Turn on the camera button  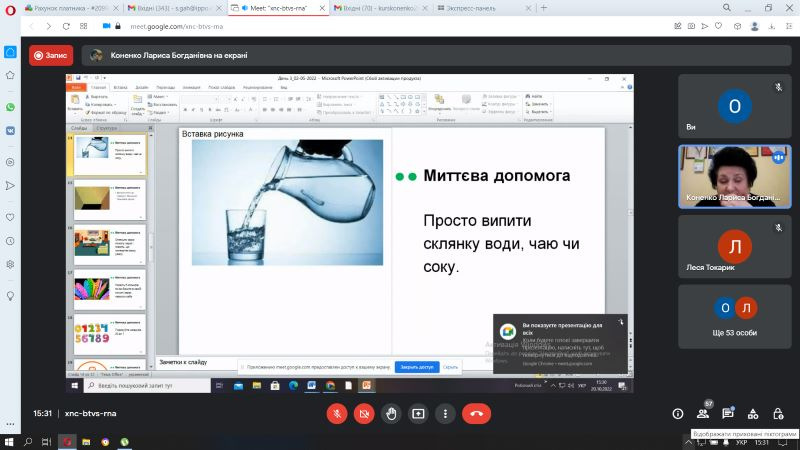(x=364, y=414)
